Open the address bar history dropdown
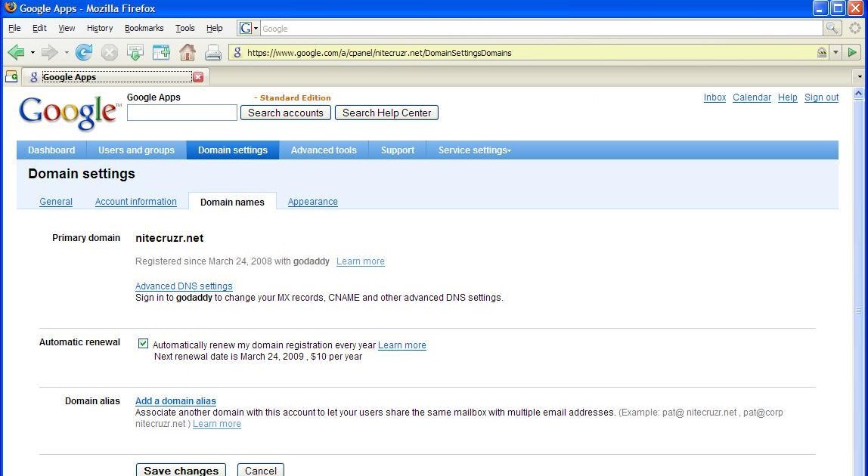 [836, 53]
